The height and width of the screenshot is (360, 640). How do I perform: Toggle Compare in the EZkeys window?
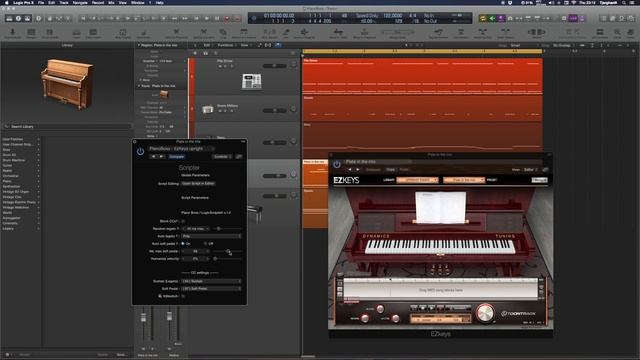click(373, 169)
